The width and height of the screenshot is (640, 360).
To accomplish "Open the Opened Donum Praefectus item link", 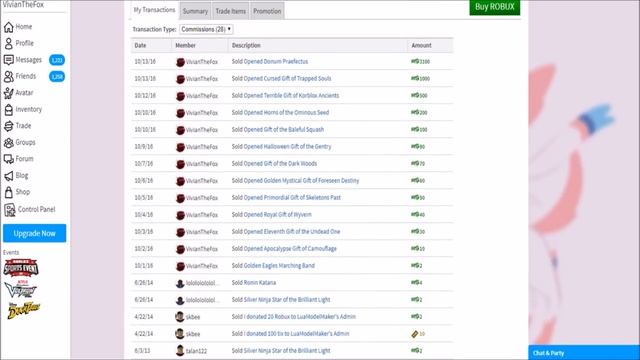I will (276, 62).
